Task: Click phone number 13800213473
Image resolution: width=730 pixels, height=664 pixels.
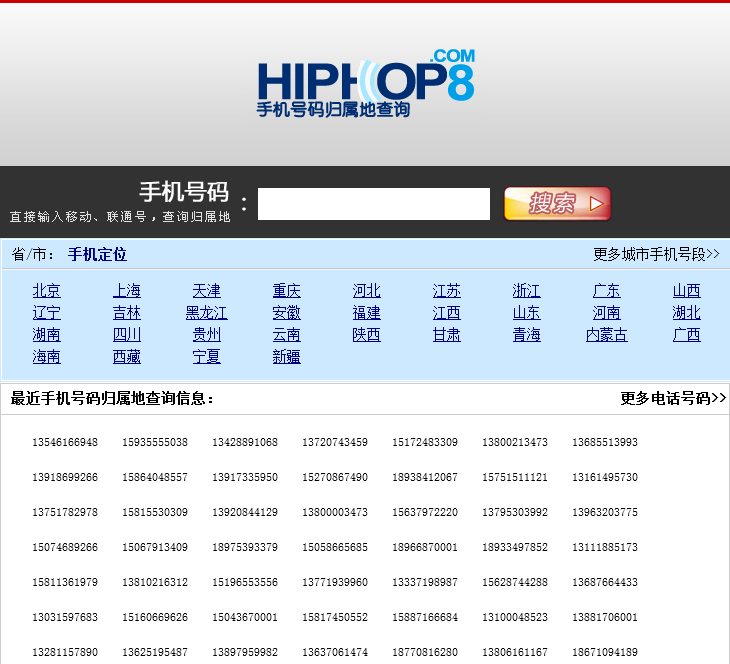Action: tap(515, 442)
